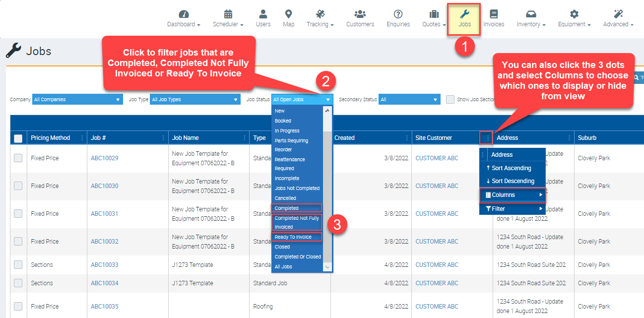644x318 pixels.
Task: Toggle the Show Job Sections checkbox
Action: click(x=450, y=99)
